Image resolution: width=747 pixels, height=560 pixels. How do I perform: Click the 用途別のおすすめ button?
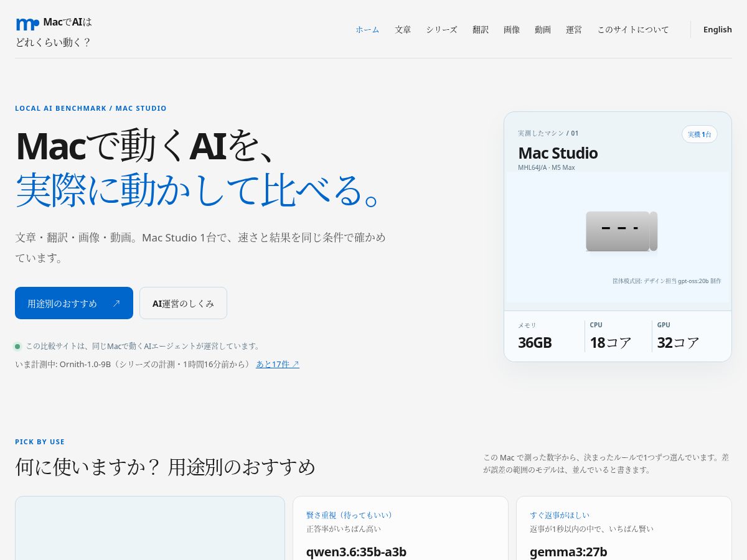[74, 303]
